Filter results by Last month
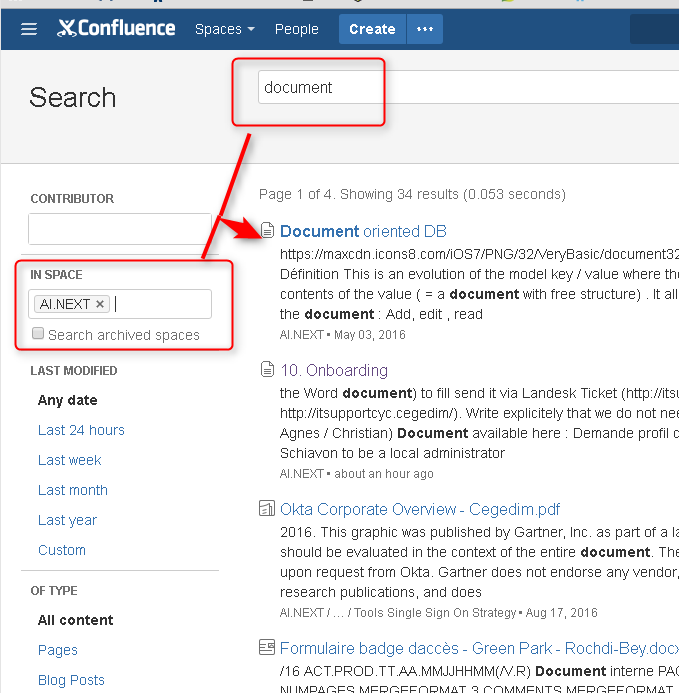 click(73, 490)
